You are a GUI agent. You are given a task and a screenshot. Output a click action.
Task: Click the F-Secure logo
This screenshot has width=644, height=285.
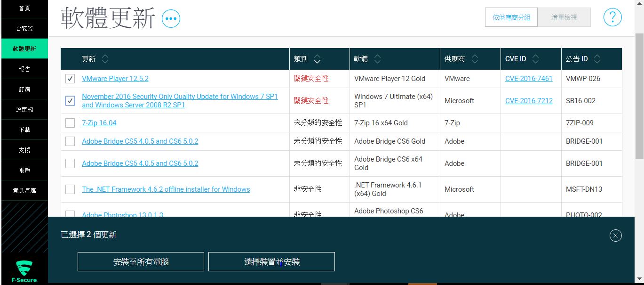pos(24,271)
